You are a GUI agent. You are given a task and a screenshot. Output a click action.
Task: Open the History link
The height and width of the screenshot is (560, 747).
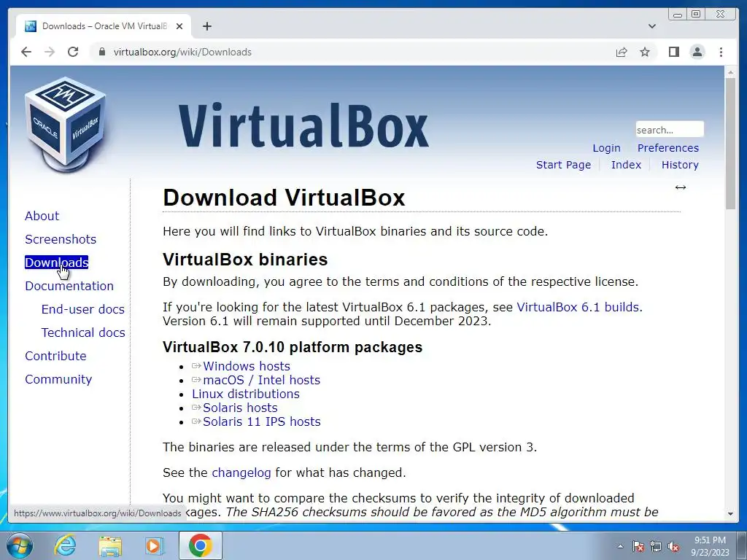(680, 165)
